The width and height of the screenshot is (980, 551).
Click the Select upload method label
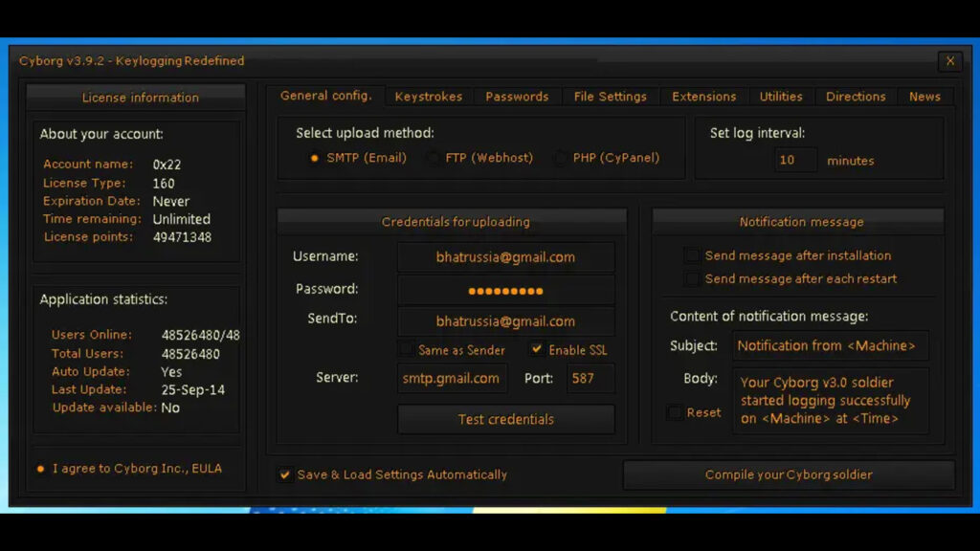[365, 133]
